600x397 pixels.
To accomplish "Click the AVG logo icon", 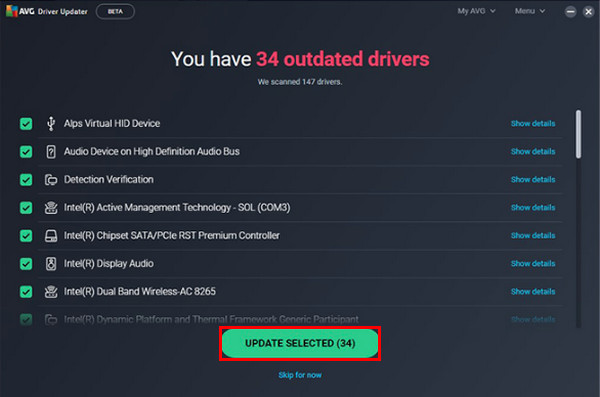I will click(11, 11).
